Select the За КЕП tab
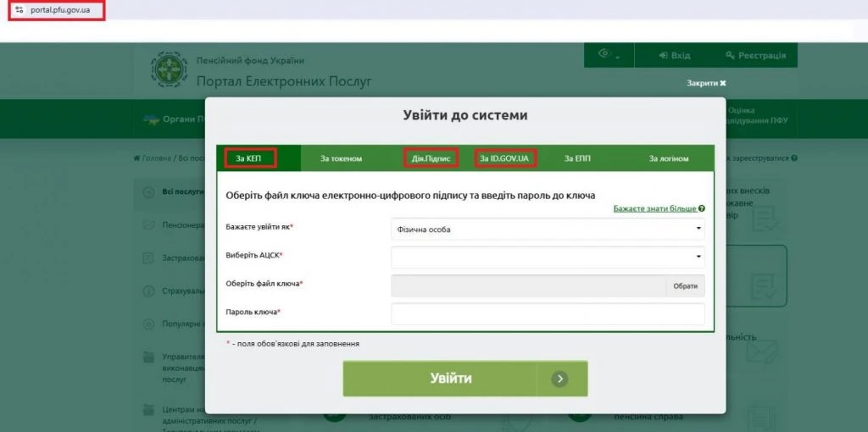The image size is (868, 432). (259, 158)
